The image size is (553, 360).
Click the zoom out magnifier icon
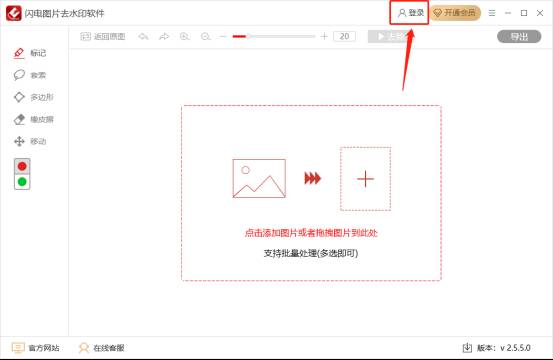(x=206, y=36)
